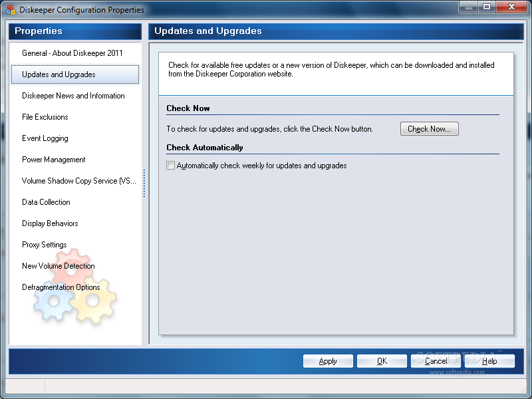Minimize the Diskeeper Configuration Properties window

[469, 7]
